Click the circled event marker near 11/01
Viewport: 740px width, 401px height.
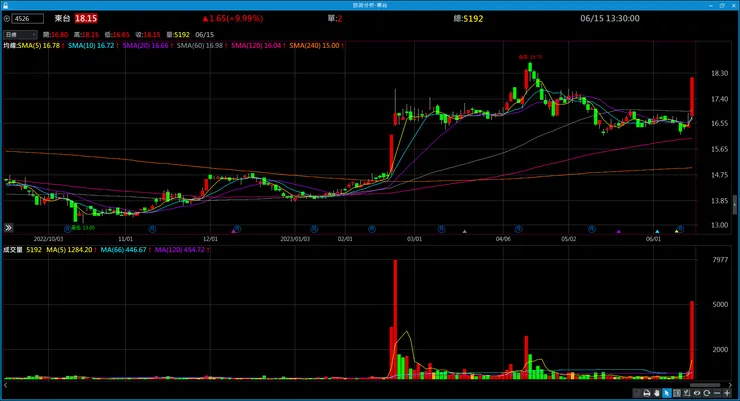click(x=152, y=229)
